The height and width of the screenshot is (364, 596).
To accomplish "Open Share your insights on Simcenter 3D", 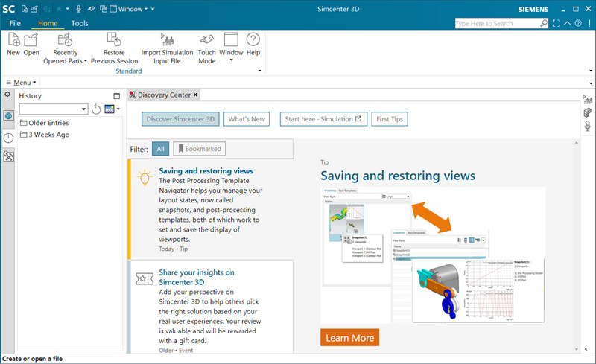I will [x=197, y=278].
